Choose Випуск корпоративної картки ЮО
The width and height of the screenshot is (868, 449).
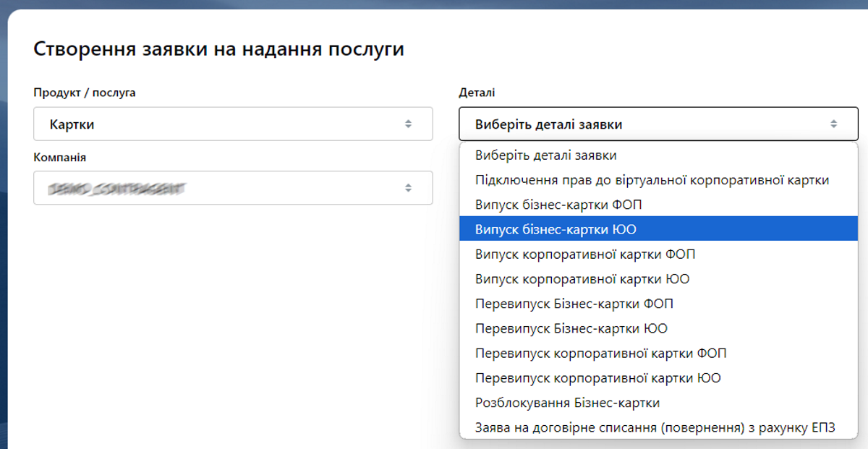tap(658, 279)
